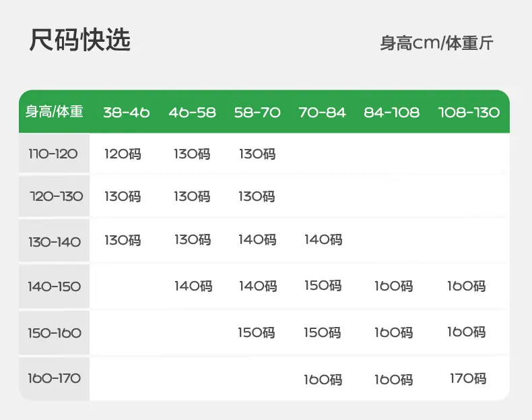This screenshot has width=532, height=420.
Task: Click the 58-70 column header
Action: click(x=257, y=113)
